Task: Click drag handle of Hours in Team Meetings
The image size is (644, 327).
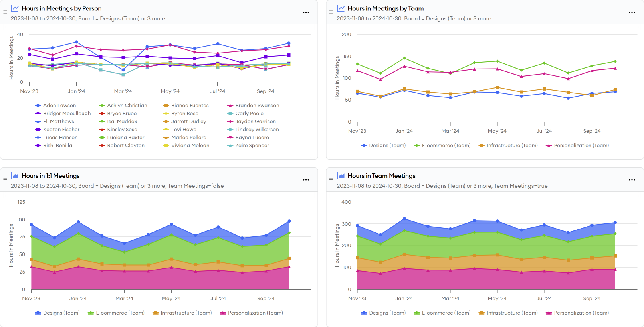Action: point(331,180)
